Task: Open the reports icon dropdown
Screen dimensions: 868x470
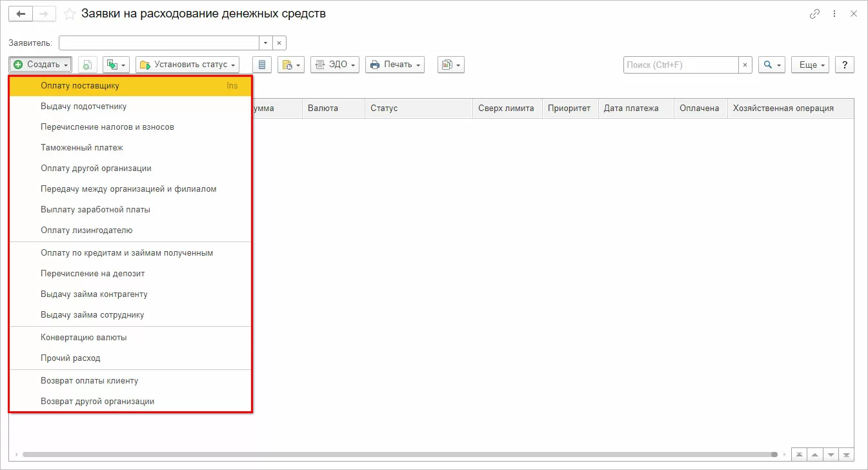Action: 450,65
